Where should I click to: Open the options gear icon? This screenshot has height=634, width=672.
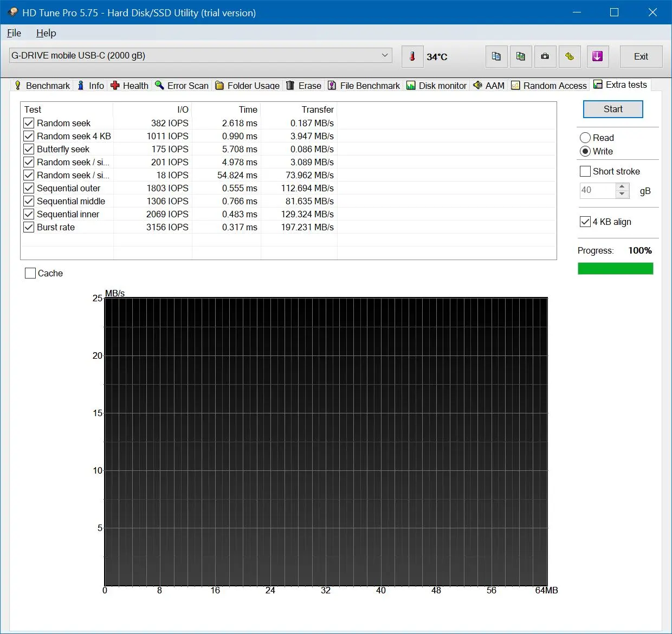570,56
